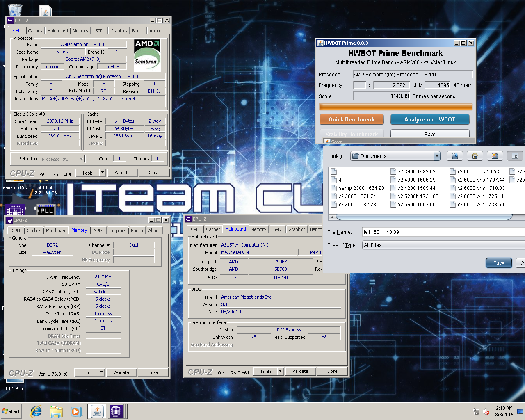The width and height of the screenshot is (525, 420).
Task: Click Show Desktop icon by clock
Action: coord(520,411)
